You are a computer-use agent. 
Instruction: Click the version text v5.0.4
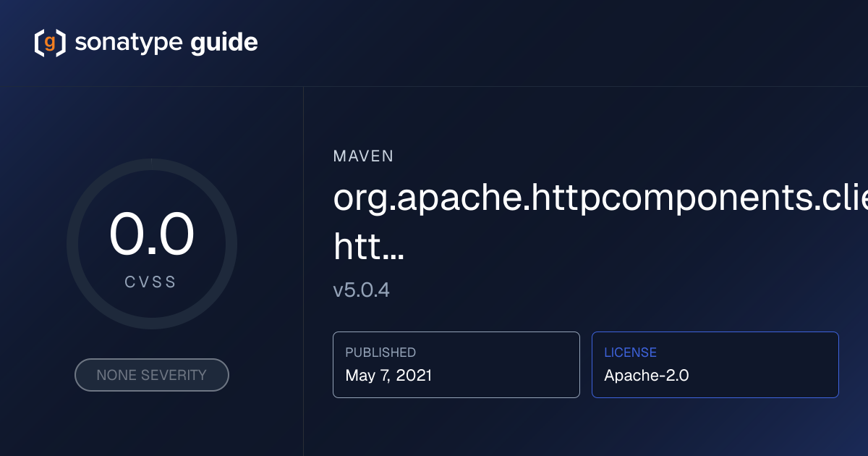pyautogui.click(x=362, y=290)
